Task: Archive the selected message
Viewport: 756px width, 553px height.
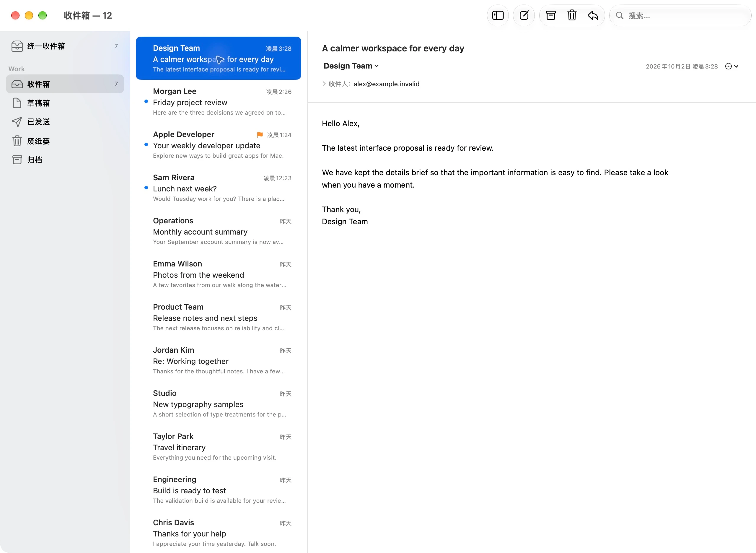Action: 550,15
